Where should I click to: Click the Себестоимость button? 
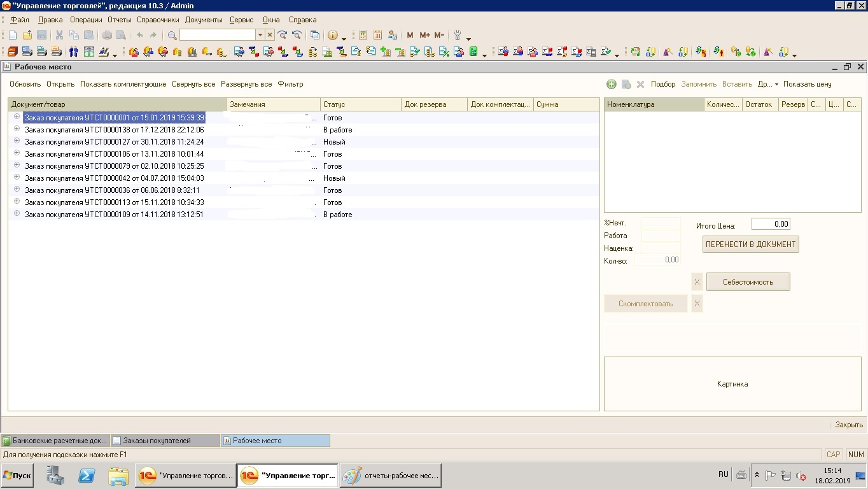748,282
